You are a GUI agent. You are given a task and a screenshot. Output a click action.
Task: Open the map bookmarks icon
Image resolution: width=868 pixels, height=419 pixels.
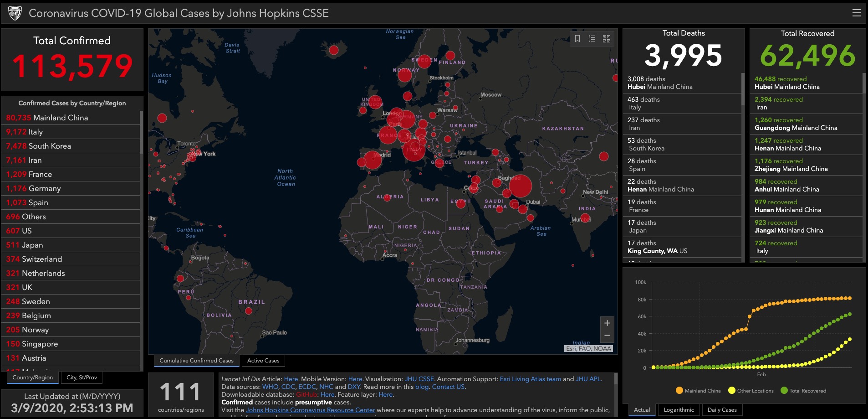point(577,39)
